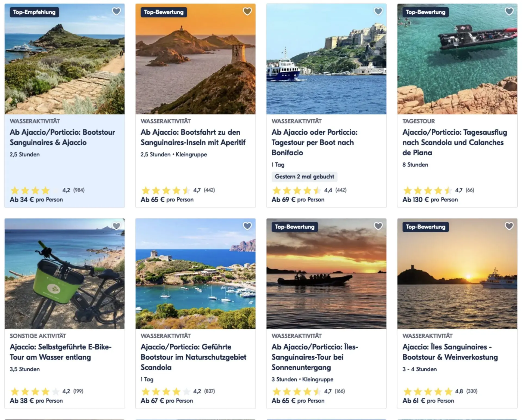Open the Ajaccio: Îles Sanguinaires - Bootstour & Weinverkostung title
Viewport: 522px width, 420px height.
point(450,352)
